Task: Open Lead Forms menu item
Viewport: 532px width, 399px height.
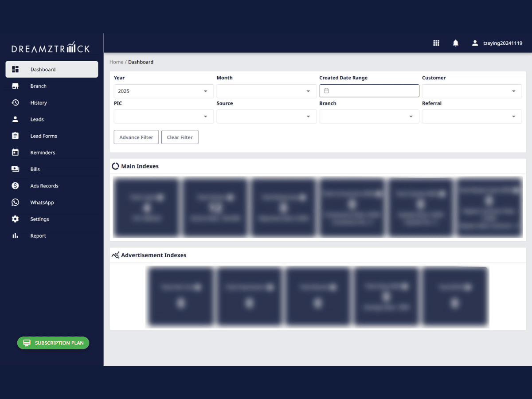Action: [x=43, y=136]
